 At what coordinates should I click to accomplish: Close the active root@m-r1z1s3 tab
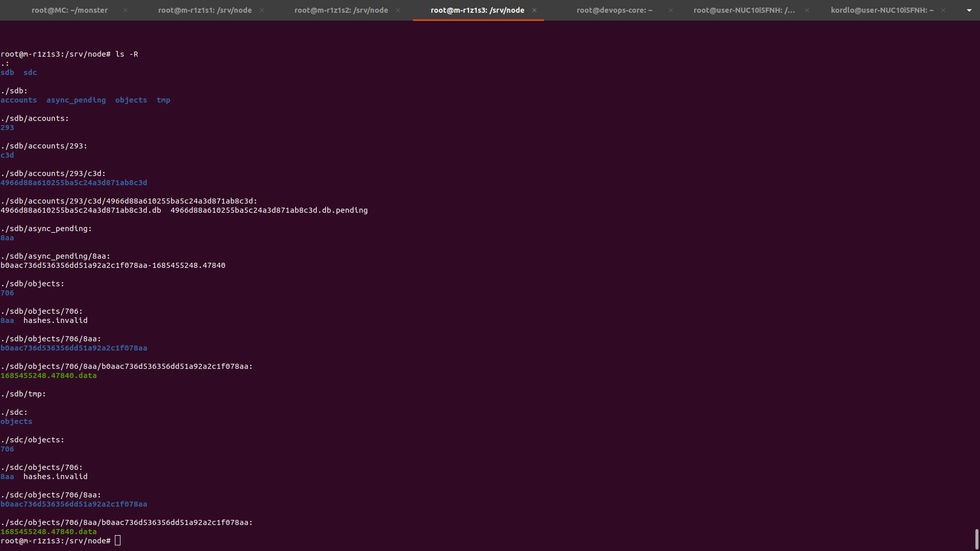click(x=534, y=10)
